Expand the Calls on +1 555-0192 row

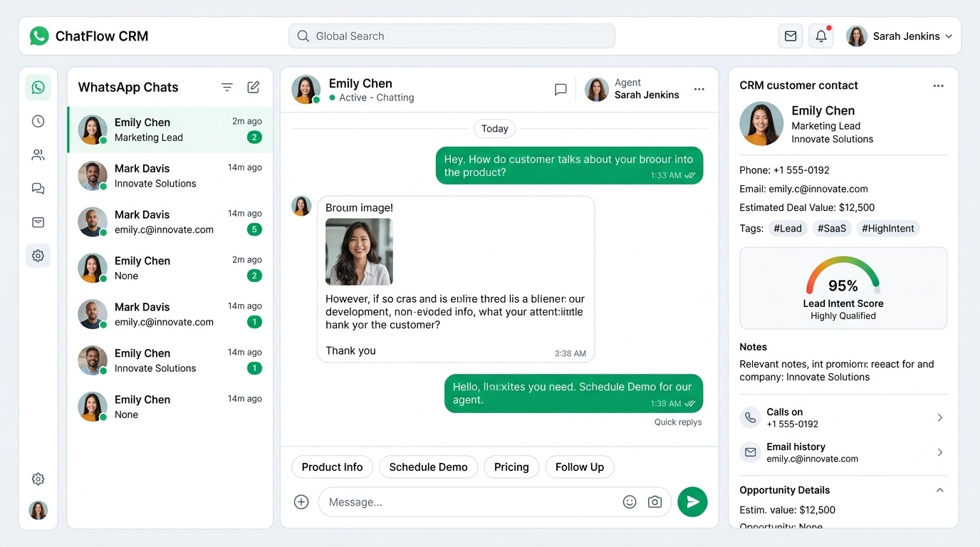coord(843,418)
